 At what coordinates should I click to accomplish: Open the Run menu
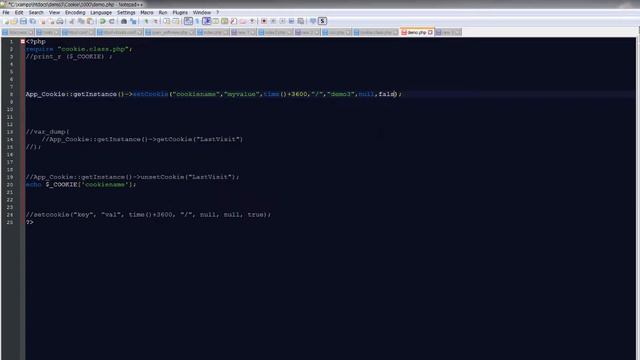163,13
